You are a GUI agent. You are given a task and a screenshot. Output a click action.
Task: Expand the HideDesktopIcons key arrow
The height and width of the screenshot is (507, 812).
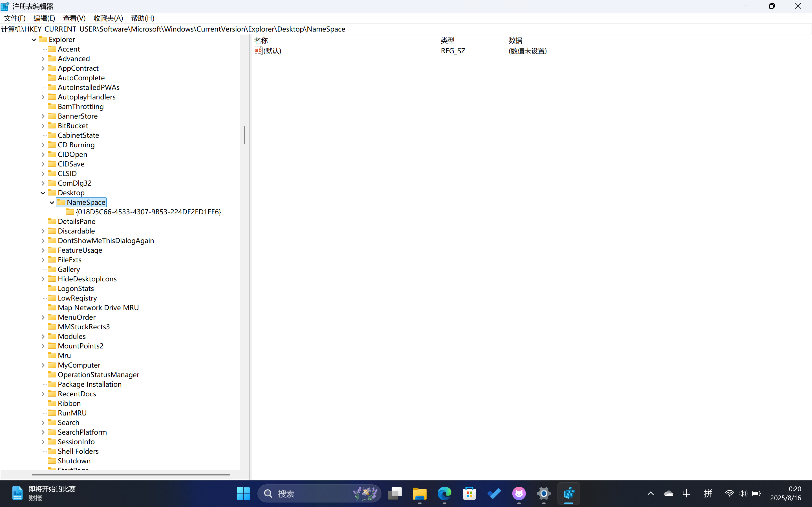43,279
